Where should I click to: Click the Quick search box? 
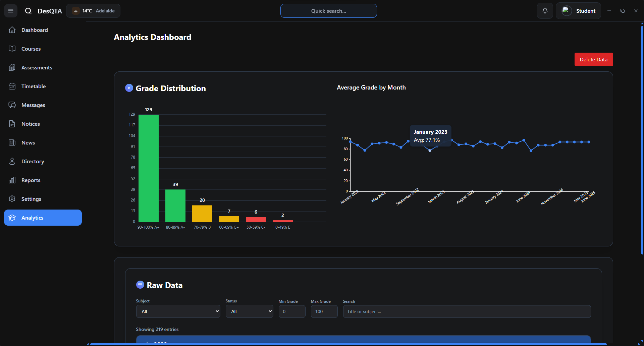point(328,11)
